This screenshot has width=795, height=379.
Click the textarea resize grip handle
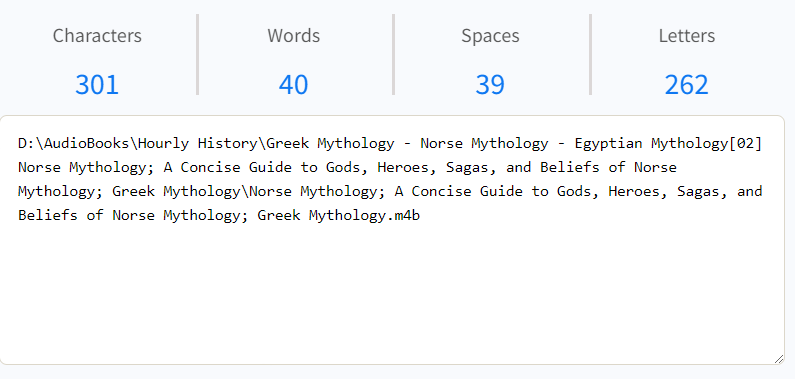[779, 359]
